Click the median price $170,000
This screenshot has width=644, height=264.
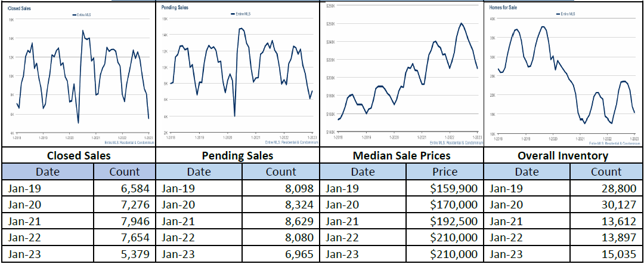pos(454,205)
